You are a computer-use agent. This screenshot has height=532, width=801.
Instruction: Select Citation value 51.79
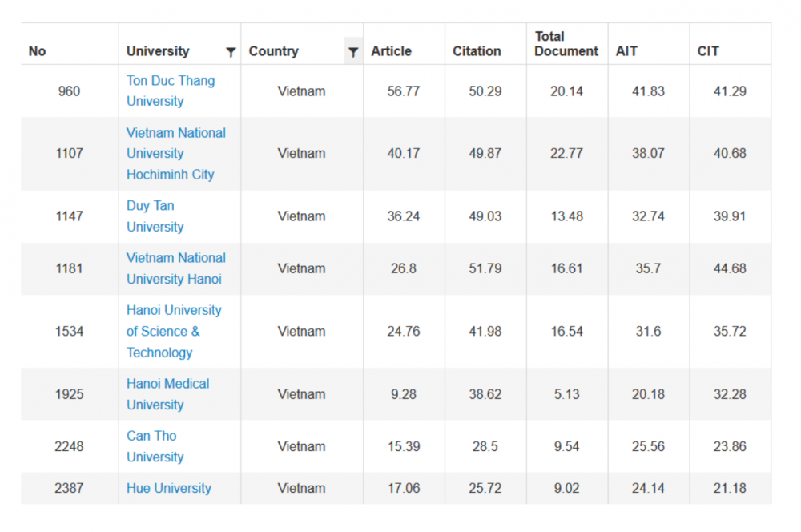point(485,268)
